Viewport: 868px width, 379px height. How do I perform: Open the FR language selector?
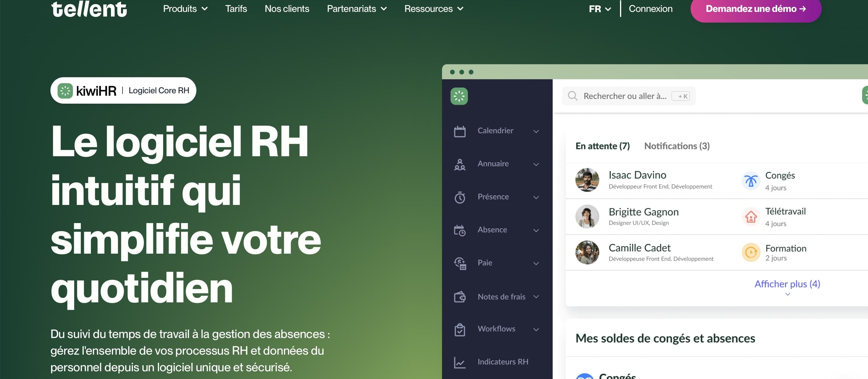pyautogui.click(x=600, y=9)
